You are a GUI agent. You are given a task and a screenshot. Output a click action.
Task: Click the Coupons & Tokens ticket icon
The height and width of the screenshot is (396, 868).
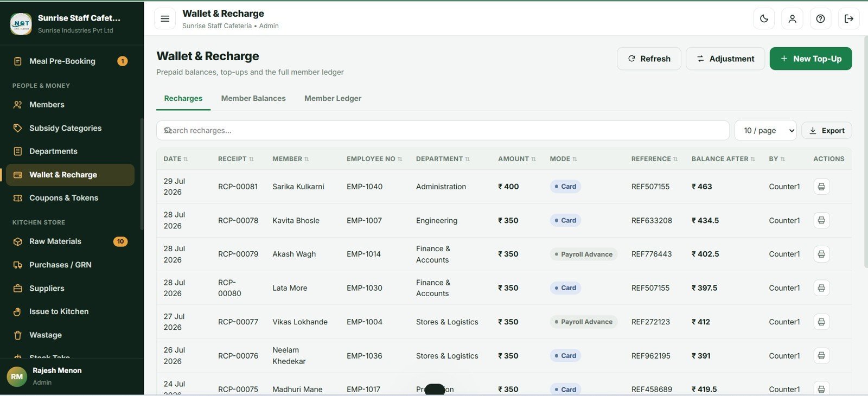pos(18,198)
